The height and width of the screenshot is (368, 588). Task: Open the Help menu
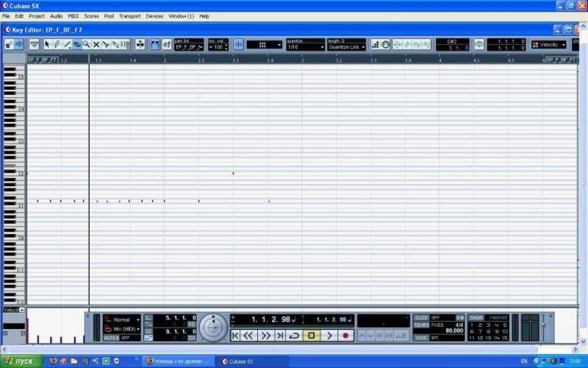coord(204,16)
